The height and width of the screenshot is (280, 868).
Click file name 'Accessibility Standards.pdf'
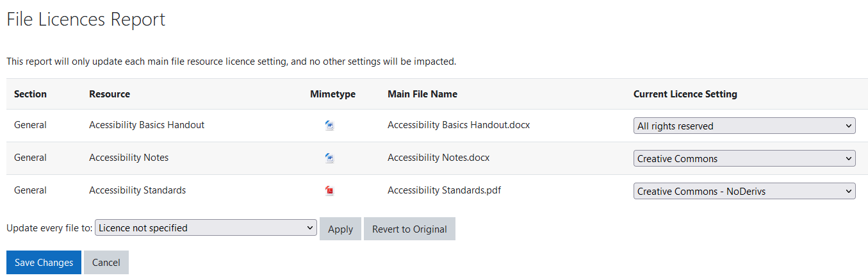444,190
